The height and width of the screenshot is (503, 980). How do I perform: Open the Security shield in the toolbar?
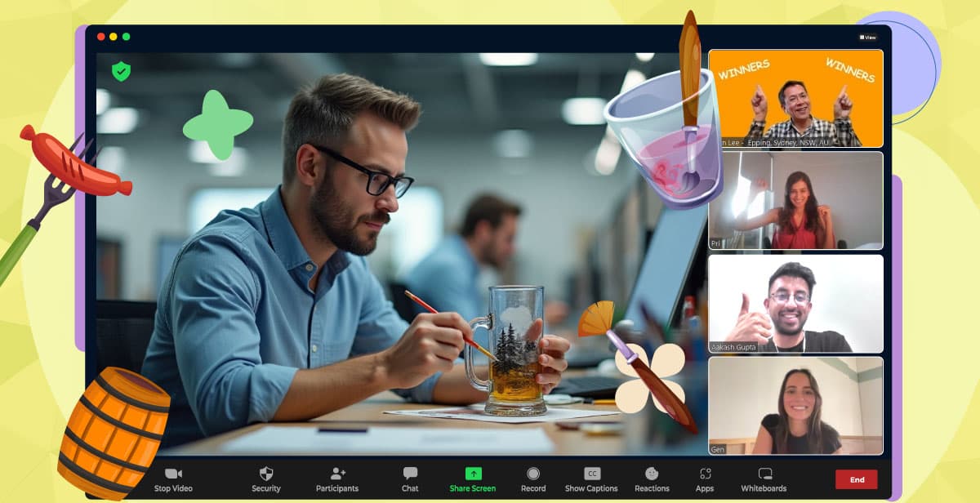tap(266, 474)
